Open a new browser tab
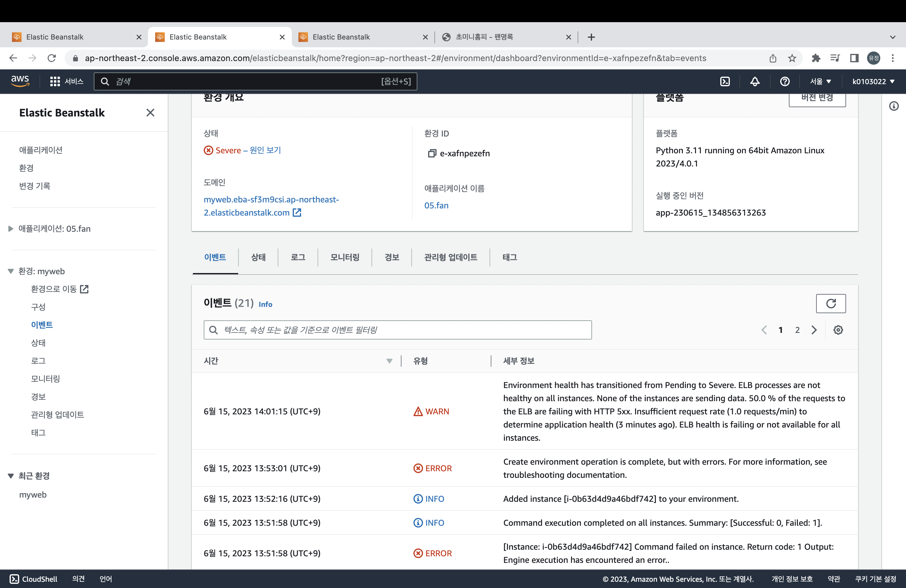 click(591, 37)
